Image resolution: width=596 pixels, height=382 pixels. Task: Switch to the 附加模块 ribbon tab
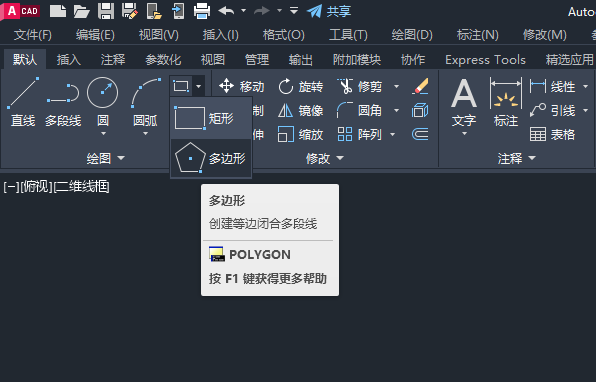coord(357,59)
